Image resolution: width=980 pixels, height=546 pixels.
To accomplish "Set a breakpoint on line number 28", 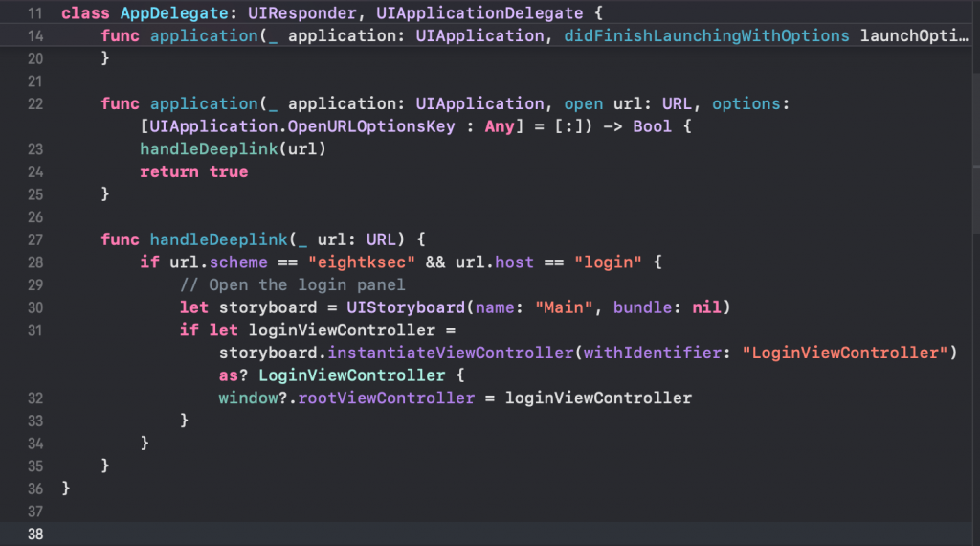I will (x=35, y=262).
